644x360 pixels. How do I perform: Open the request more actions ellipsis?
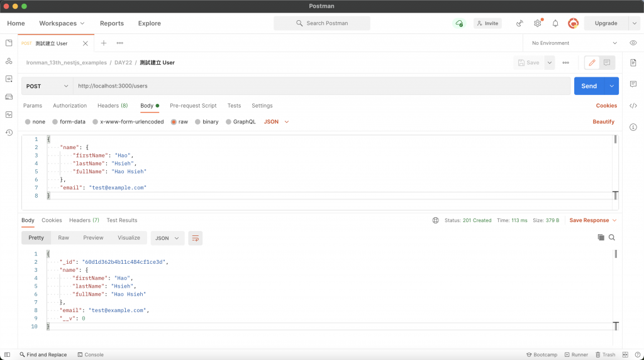point(565,63)
